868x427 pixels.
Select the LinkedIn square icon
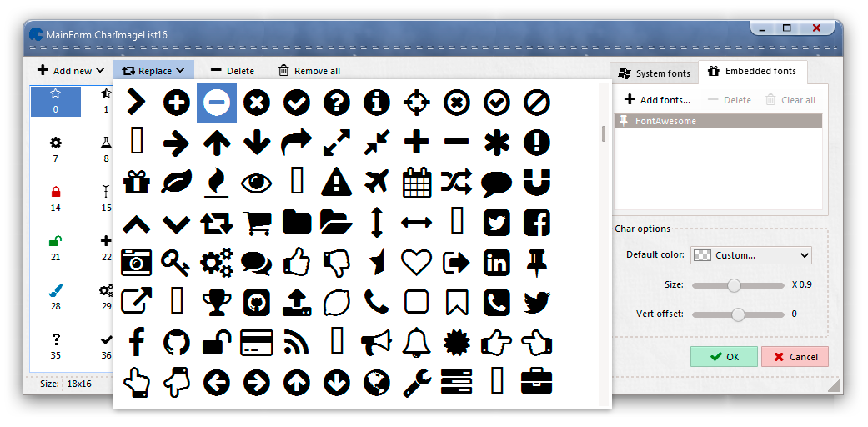click(497, 263)
